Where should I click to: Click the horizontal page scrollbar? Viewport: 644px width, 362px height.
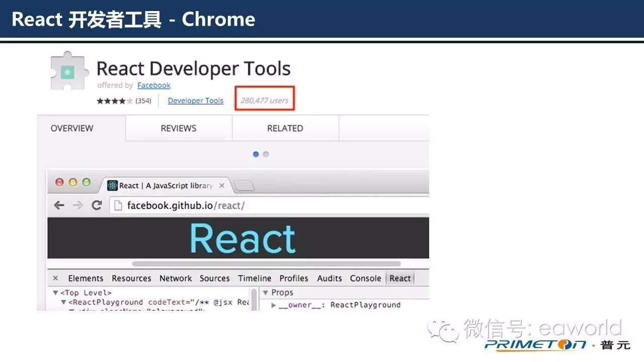click(266, 263)
